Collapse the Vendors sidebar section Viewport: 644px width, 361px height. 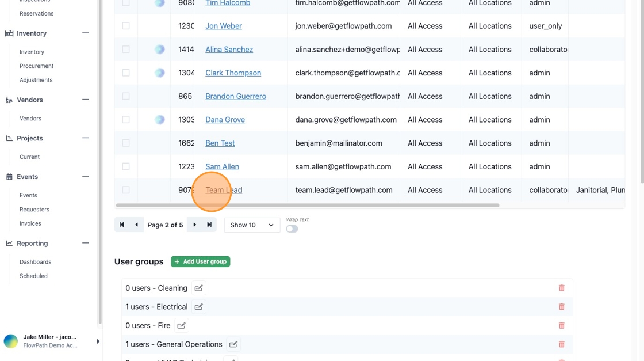click(x=86, y=100)
